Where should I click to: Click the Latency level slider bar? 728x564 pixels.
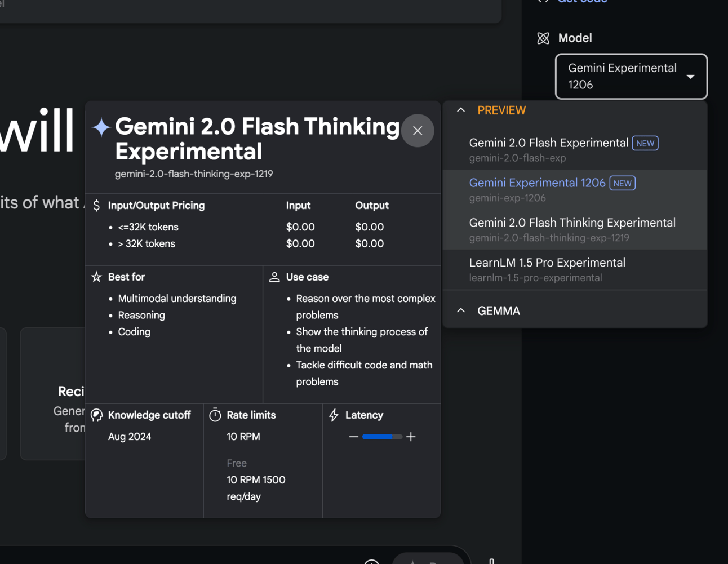coord(382,437)
